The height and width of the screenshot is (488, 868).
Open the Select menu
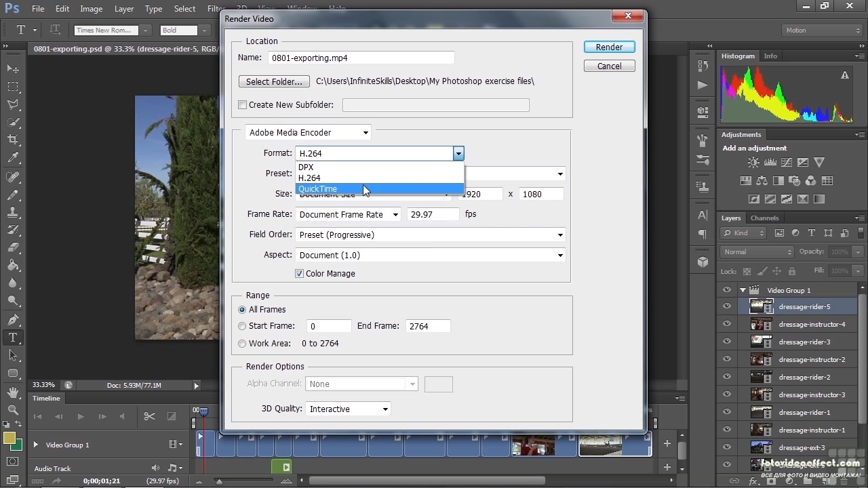(x=184, y=9)
